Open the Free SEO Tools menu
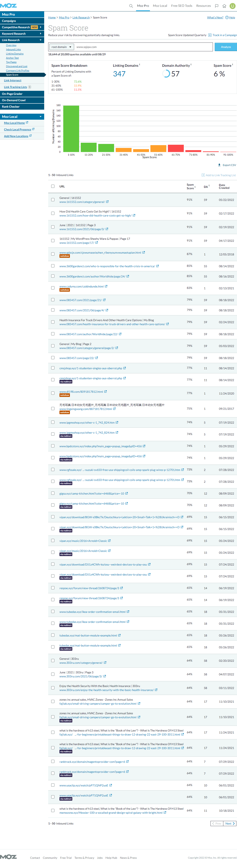 coord(181,6)
